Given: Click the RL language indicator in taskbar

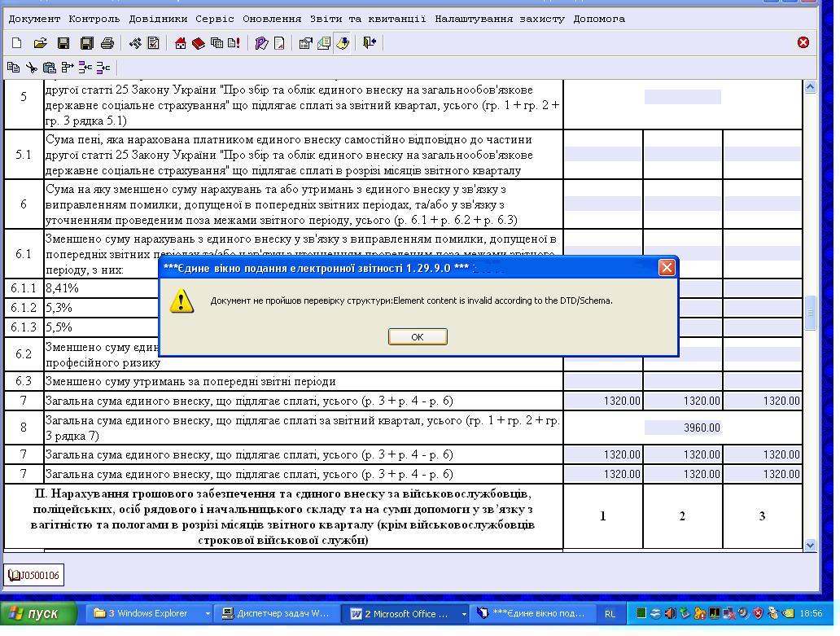Looking at the screenshot, I should pyautogui.click(x=610, y=614).
